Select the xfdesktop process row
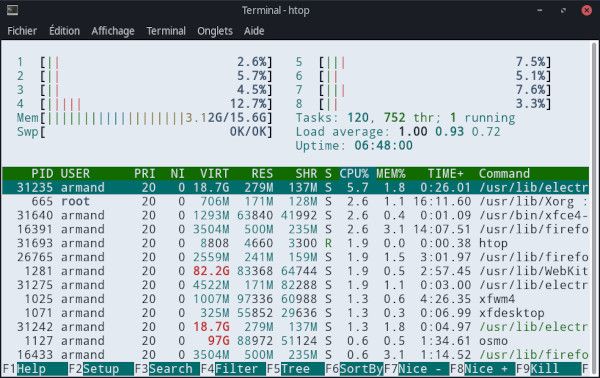The width and height of the screenshot is (600, 378). (295, 313)
